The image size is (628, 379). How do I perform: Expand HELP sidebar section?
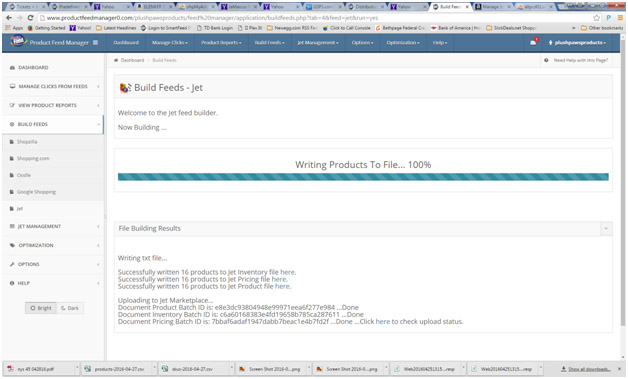(53, 283)
